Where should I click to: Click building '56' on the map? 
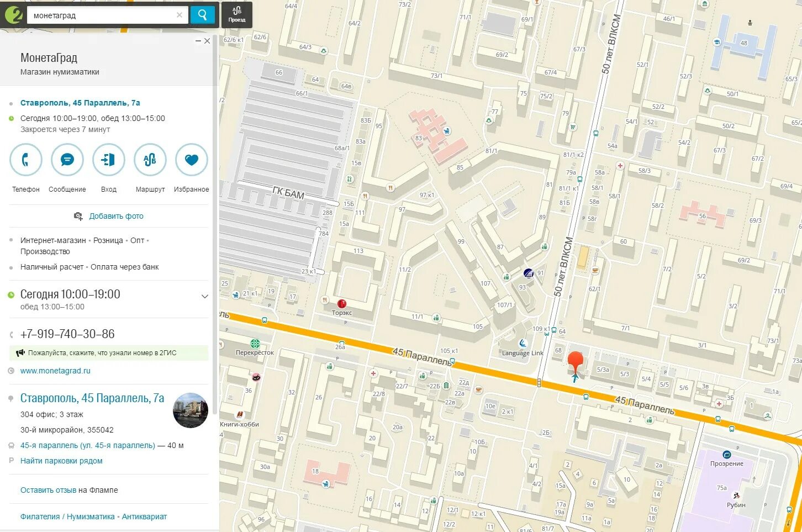[703, 216]
